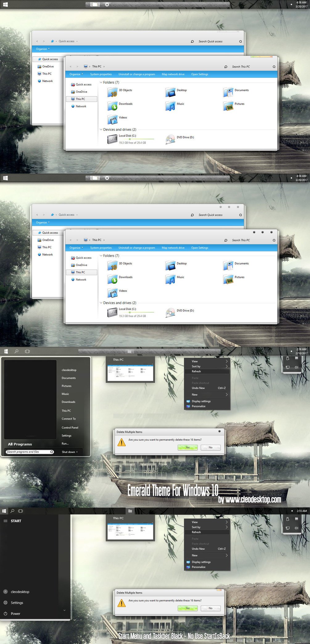Click Map network drive in round-button This PC window
The height and width of the screenshot is (644, 310).
point(173,248)
